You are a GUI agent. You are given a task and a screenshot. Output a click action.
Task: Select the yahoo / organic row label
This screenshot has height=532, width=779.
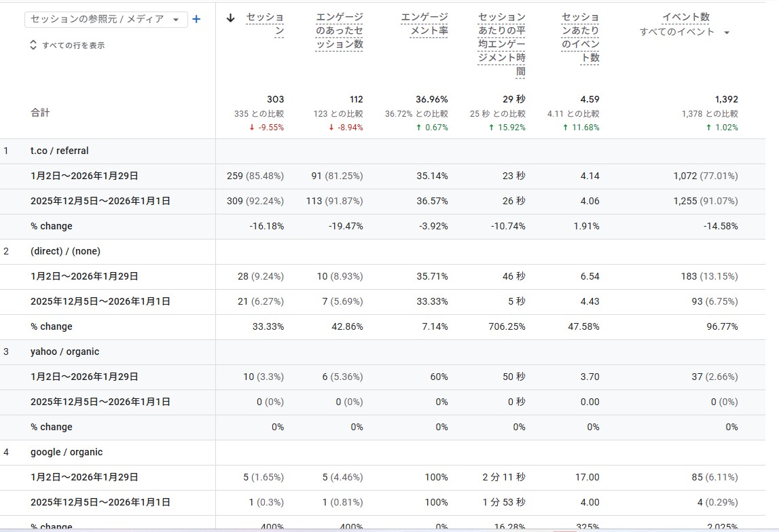(65, 351)
